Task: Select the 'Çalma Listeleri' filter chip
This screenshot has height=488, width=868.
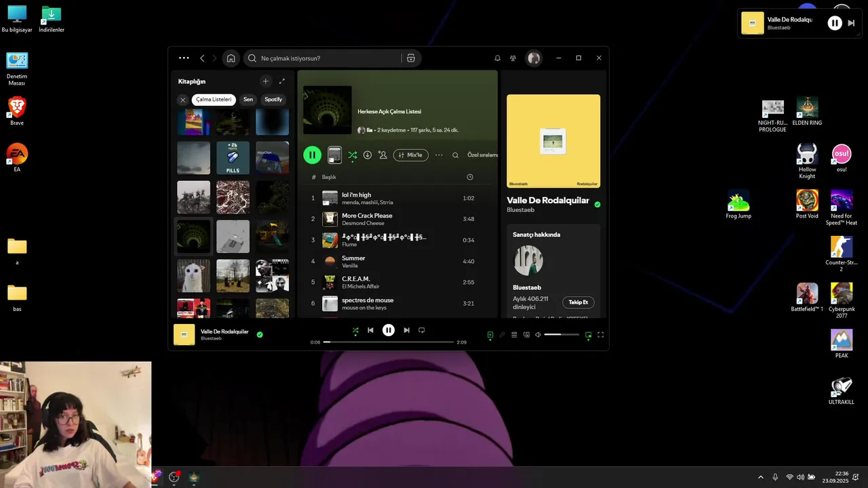Action: pyautogui.click(x=214, y=100)
